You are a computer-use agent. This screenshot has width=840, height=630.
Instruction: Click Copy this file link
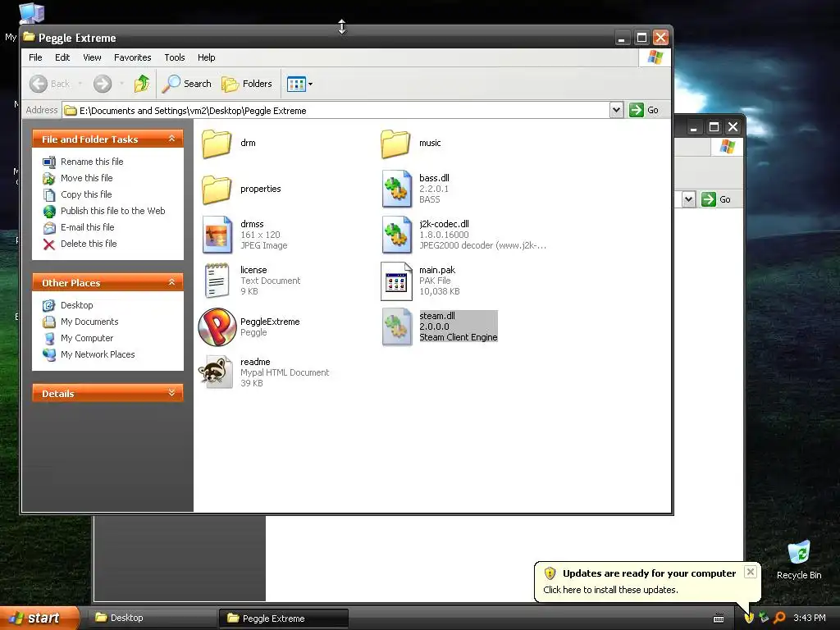tap(86, 194)
